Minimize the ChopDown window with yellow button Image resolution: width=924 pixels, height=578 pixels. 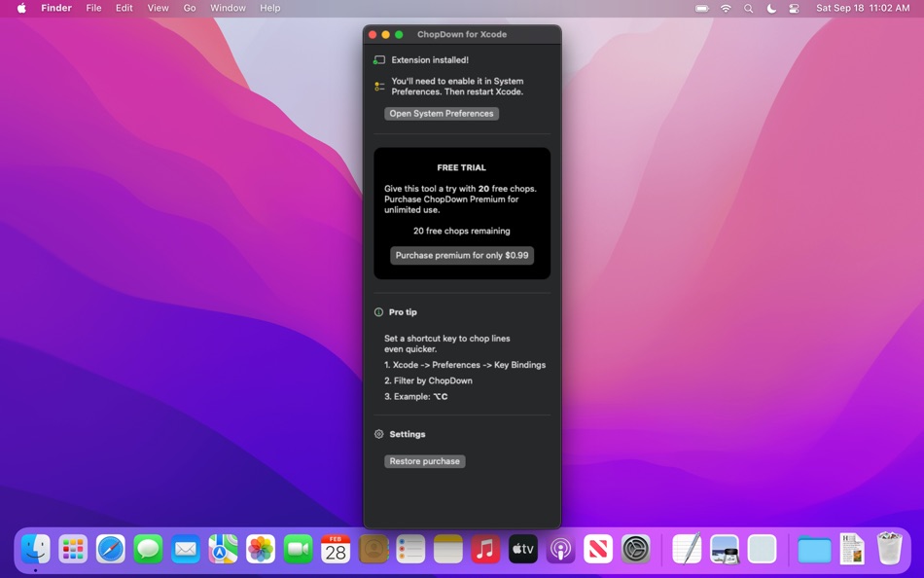point(385,35)
